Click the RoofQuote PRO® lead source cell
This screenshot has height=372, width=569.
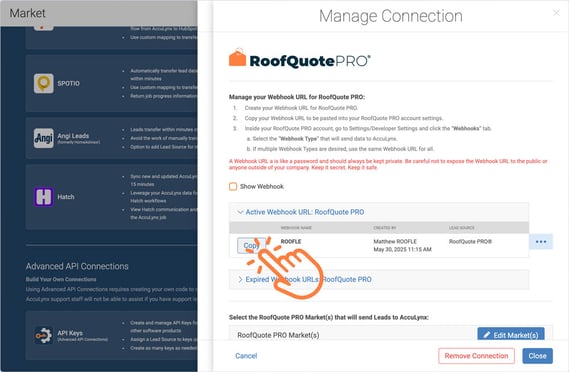(x=470, y=241)
